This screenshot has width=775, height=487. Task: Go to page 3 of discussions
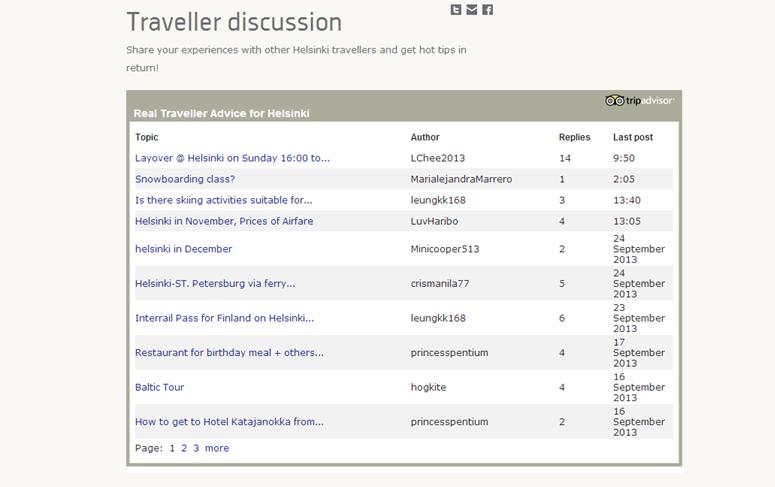pos(196,448)
